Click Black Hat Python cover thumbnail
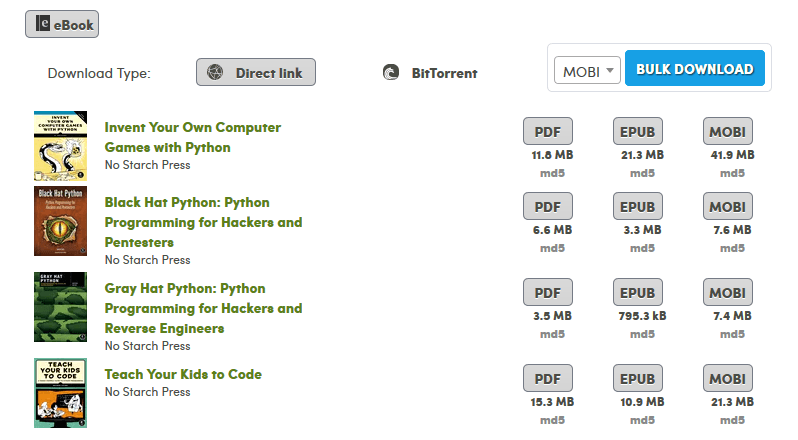Screen dimensions: 798x440 click(x=61, y=221)
